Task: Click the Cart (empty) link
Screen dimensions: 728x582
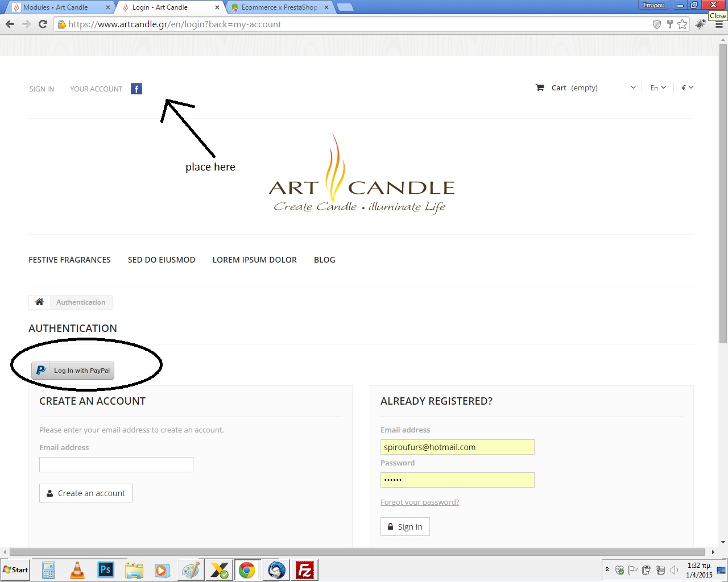Action: pos(574,88)
